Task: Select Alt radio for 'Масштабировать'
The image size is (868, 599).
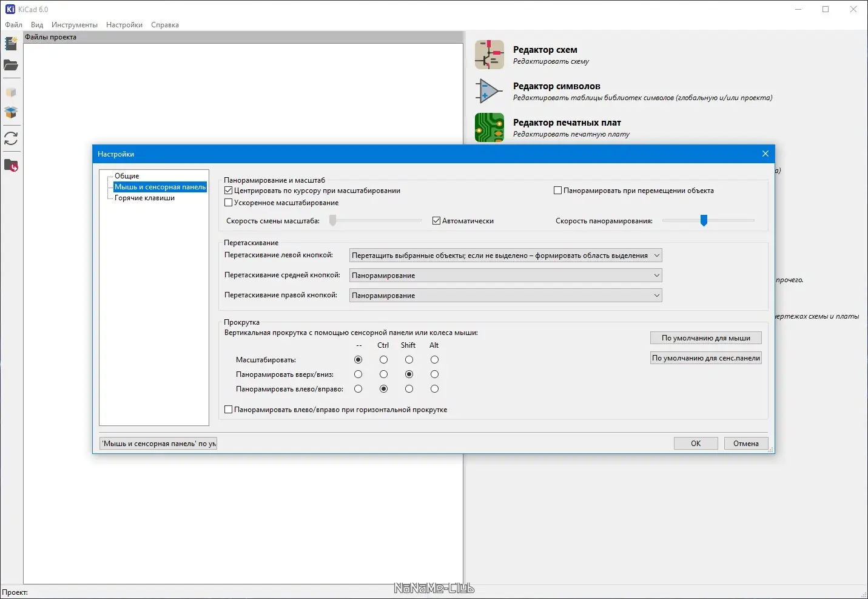Action: coord(434,360)
